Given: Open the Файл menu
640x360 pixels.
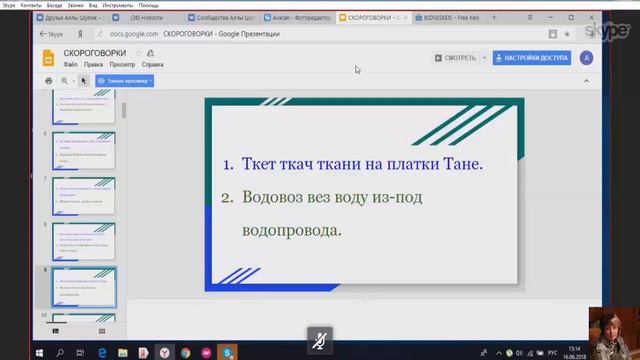Looking at the screenshot, I should [x=70, y=64].
